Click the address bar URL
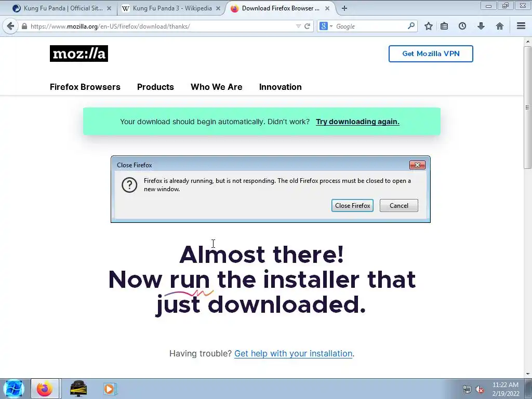The image size is (532, 399). [x=110, y=26]
